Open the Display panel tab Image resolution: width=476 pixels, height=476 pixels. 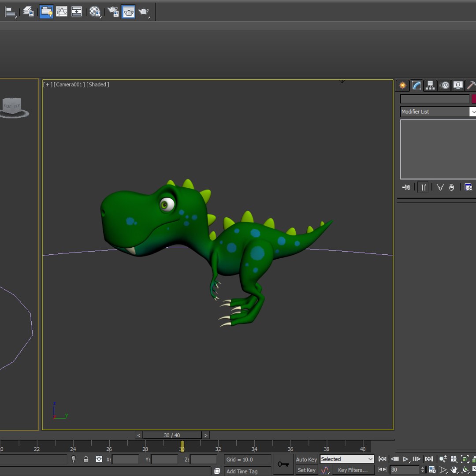(458, 86)
